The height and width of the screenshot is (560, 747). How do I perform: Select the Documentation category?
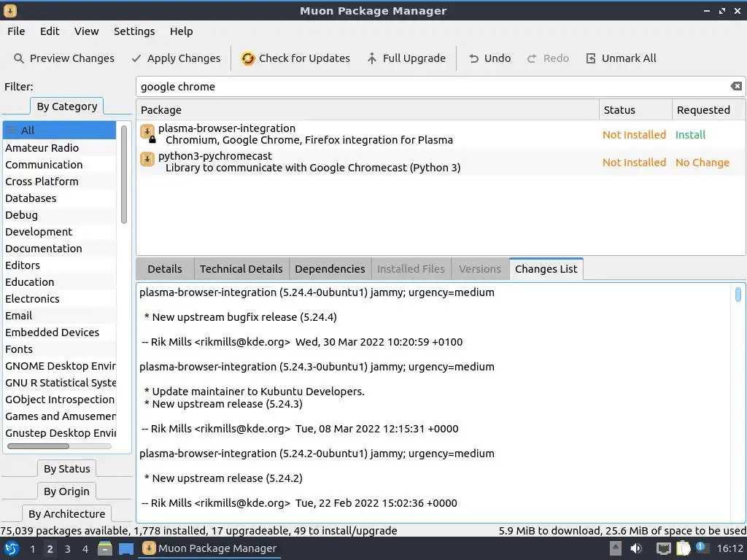point(59,248)
